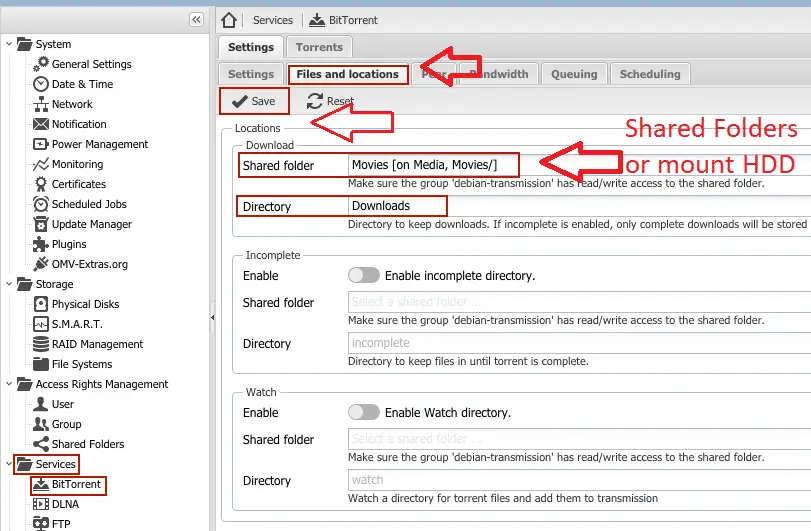Toggle Enable Watch directory switch
The image size is (811, 531).
coord(364,412)
